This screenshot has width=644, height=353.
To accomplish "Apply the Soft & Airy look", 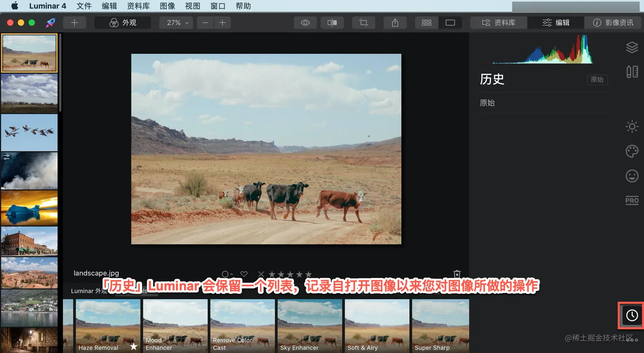I will 377,326.
